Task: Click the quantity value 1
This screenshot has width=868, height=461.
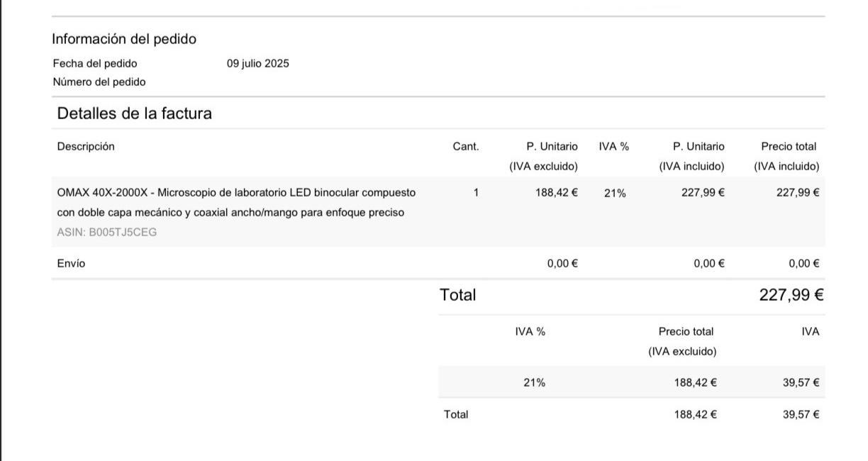Action: 476,193
